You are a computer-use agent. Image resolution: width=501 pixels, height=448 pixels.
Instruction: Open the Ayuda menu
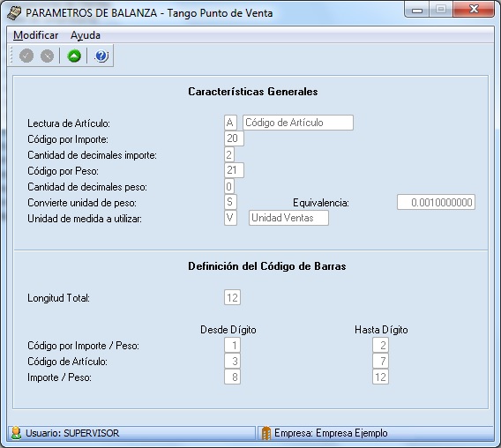pyautogui.click(x=86, y=35)
